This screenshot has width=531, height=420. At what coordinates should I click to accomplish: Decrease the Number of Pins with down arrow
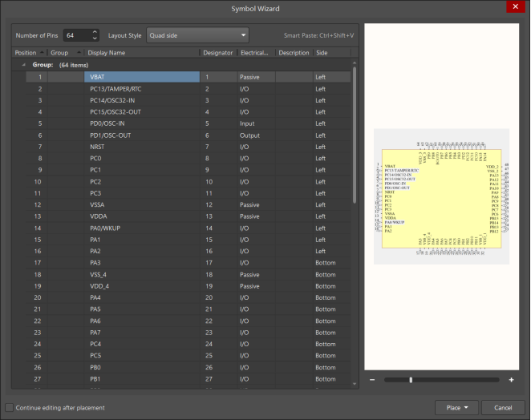coord(95,38)
